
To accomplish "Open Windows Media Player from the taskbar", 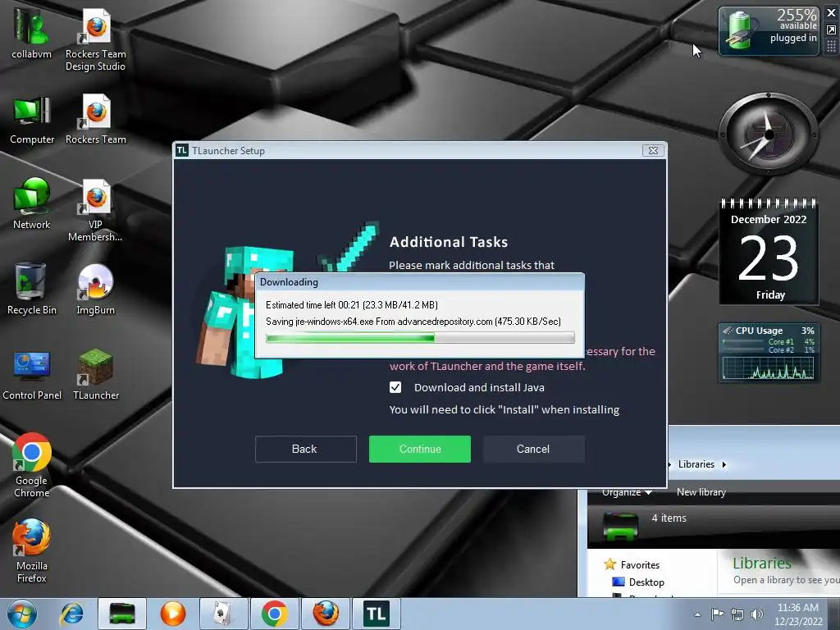I will [x=172, y=614].
